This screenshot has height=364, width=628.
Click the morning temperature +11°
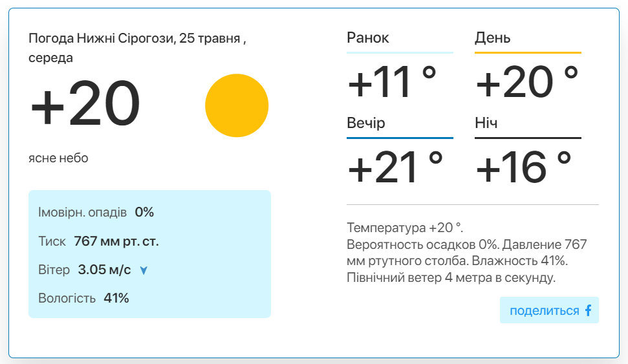pyautogui.click(x=392, y=82)
